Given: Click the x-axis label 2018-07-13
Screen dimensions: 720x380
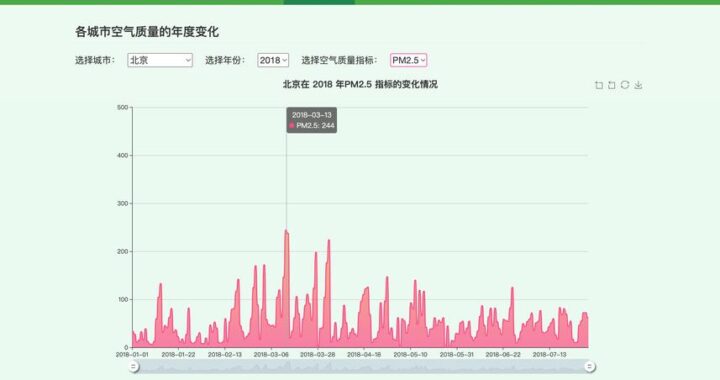Looking at the screenshot, I should [549, 355].
